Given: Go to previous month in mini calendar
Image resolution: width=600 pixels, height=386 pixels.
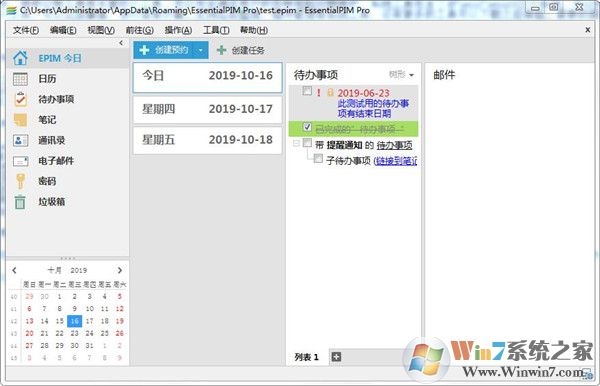Looking at the screenshot, I should (x=15, y=270).
